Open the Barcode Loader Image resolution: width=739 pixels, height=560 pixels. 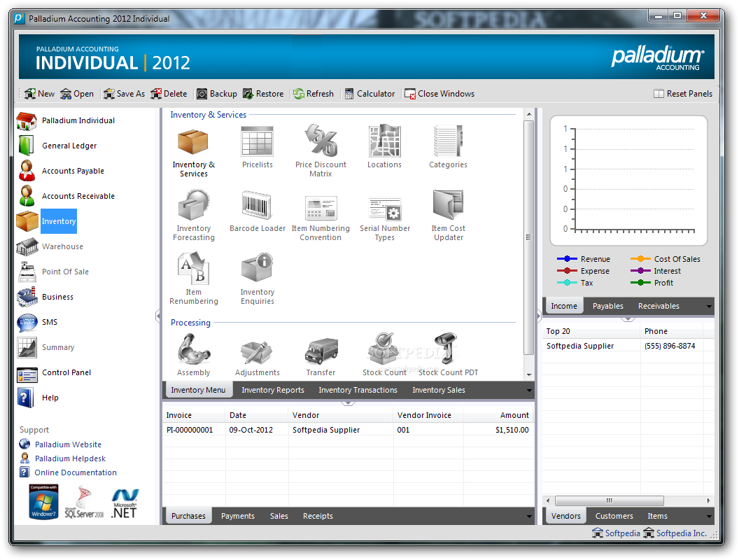coord(258,211)
